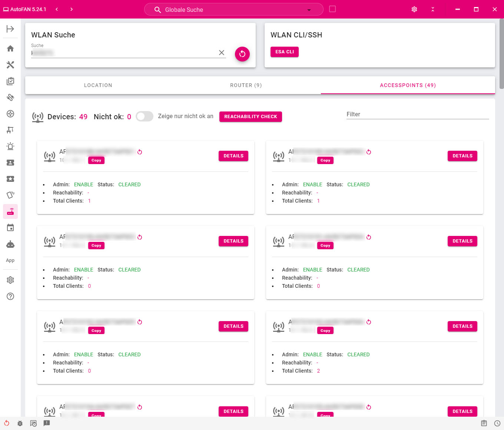The image size is (504, 430).
Task: Start the REACHABILITY CHECK
Action: (x=251, y=117)
